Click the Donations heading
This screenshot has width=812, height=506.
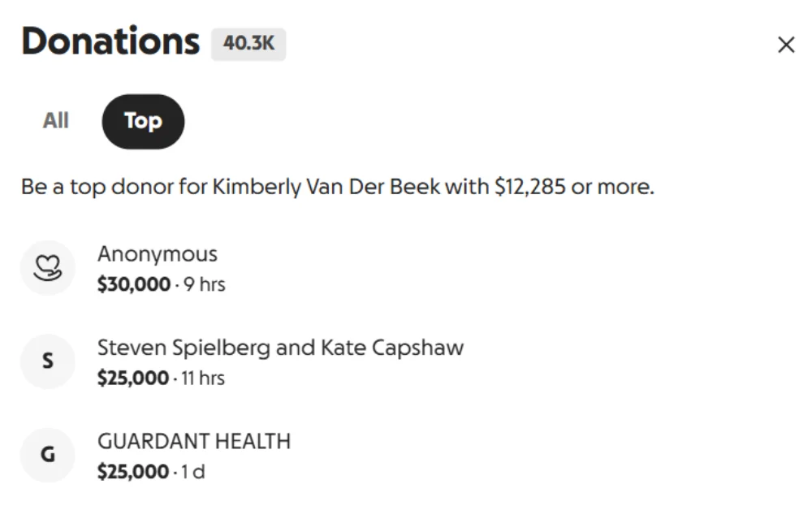[x=110, y=41]
